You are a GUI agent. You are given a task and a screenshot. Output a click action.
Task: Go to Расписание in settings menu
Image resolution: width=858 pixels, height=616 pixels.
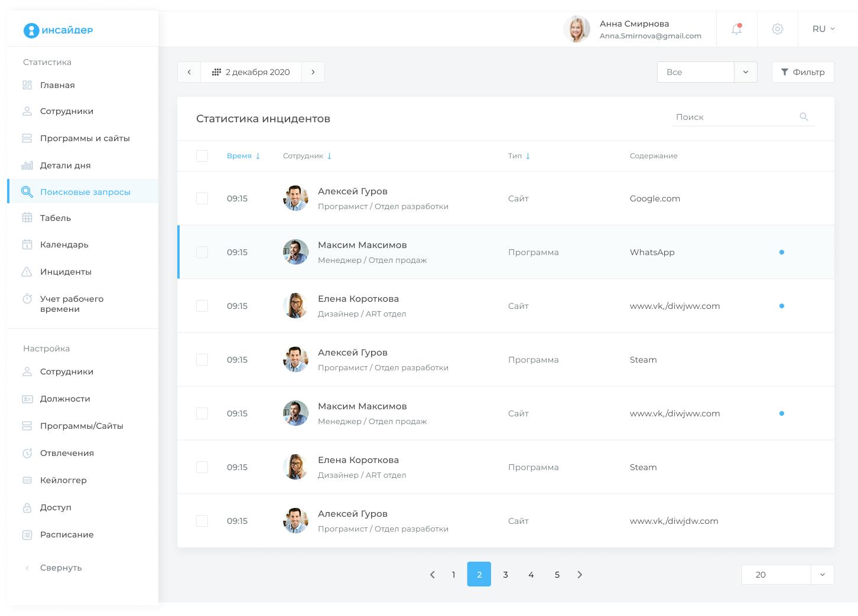[67, 534]
